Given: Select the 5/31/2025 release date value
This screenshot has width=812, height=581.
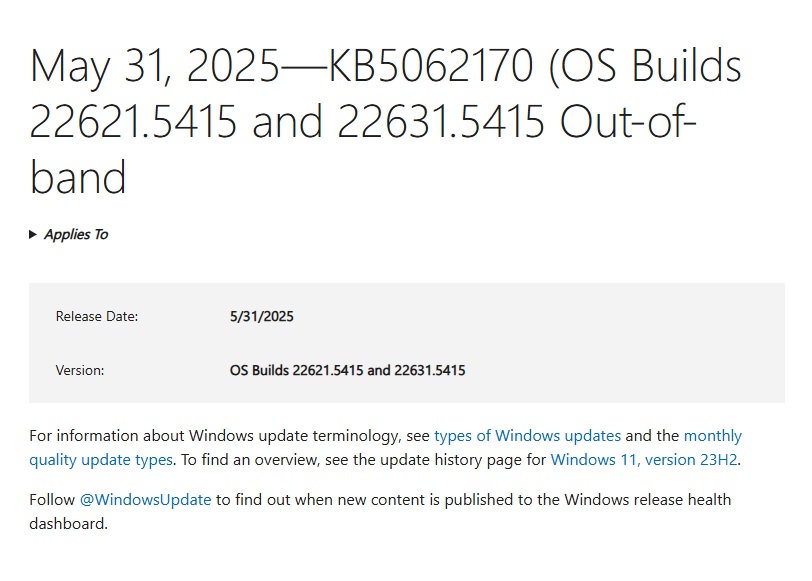Looking at the screenshot, I should click(262, 316).
